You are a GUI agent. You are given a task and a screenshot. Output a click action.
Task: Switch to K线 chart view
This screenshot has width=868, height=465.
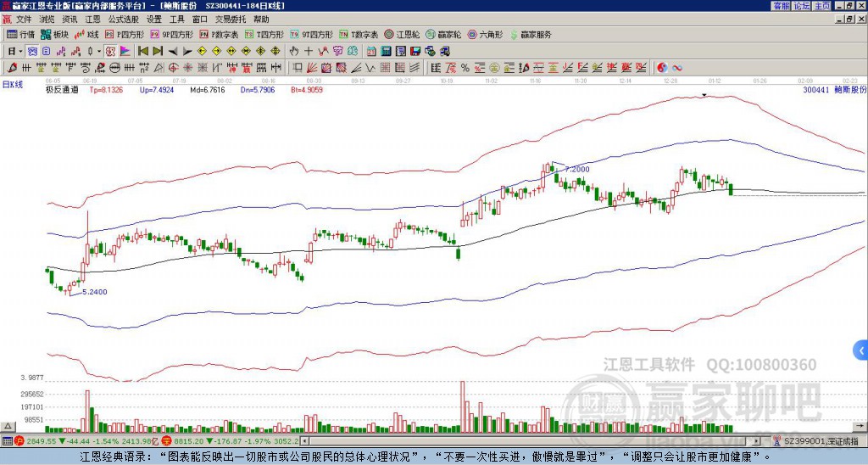(x=87, y=34)
